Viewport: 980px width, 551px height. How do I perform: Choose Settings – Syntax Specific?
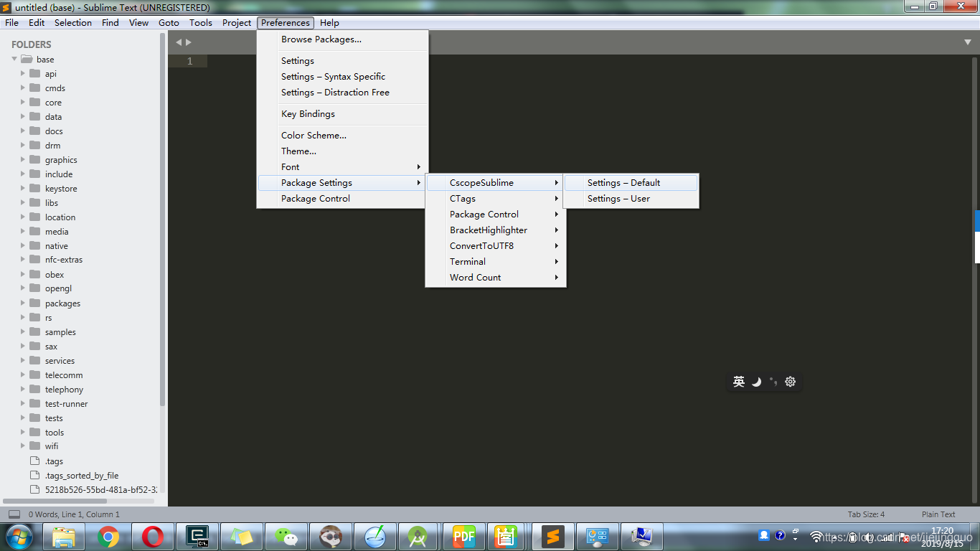coord(343,77)
